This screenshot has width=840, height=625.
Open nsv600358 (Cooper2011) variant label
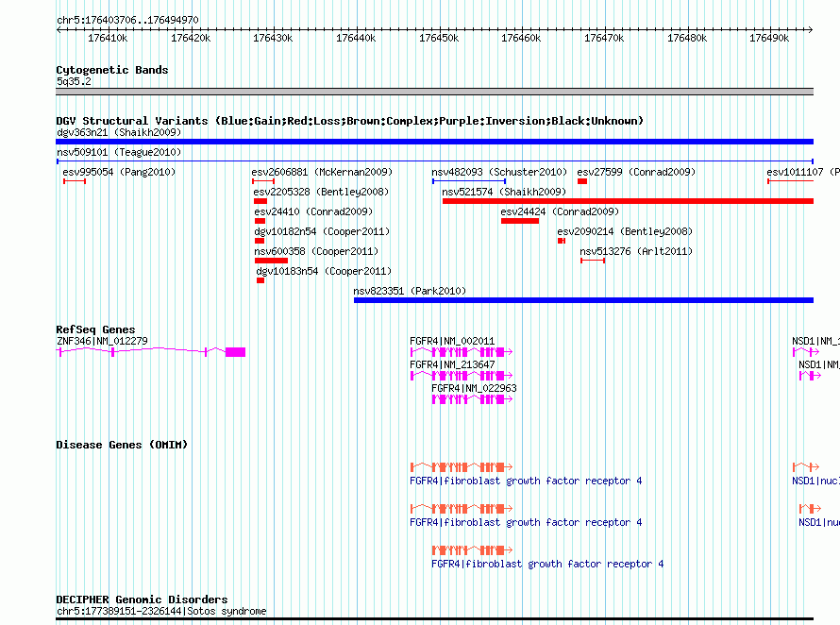pos(316,251)
